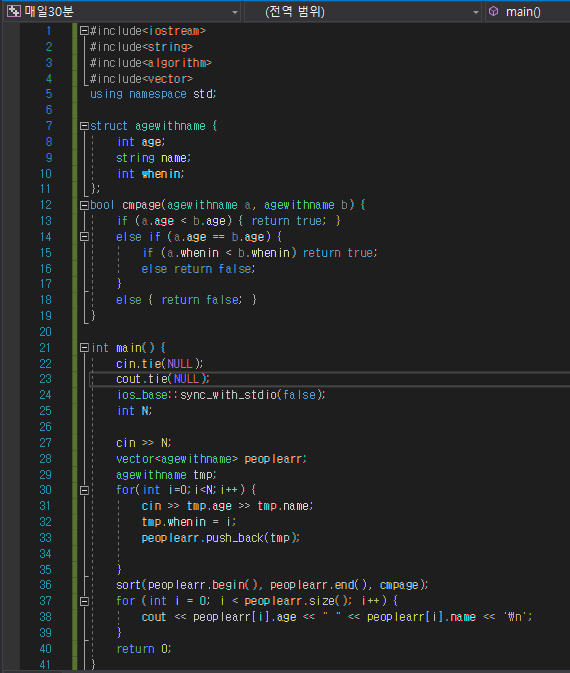Place cursor on 'using namespace std;'

pos(153,94)
